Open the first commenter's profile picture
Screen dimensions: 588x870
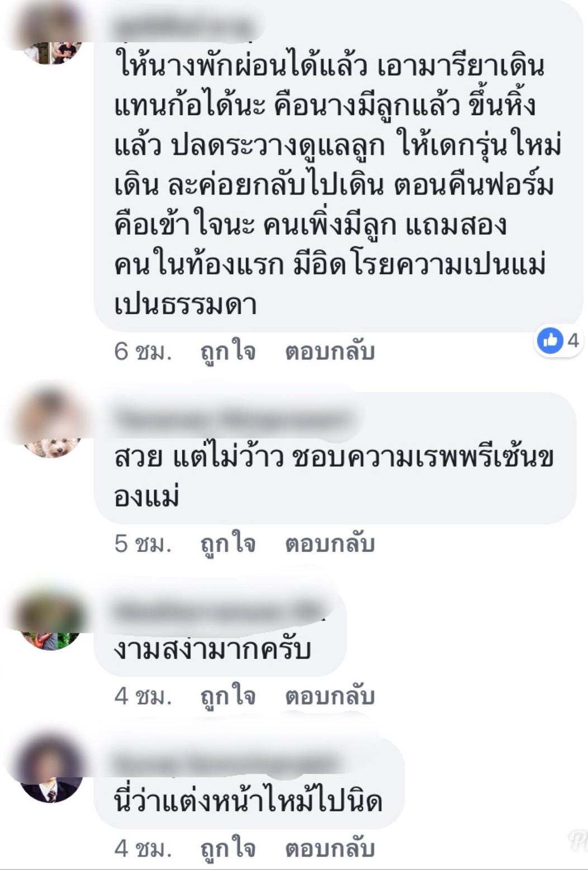(51, 34)
